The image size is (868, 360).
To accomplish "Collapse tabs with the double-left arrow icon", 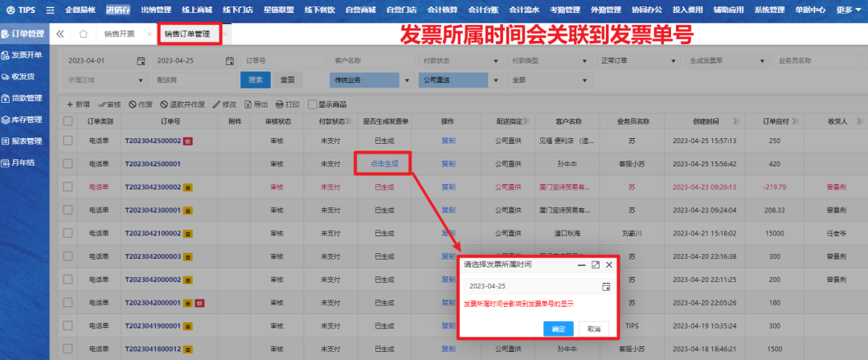I will click(60, 34).
